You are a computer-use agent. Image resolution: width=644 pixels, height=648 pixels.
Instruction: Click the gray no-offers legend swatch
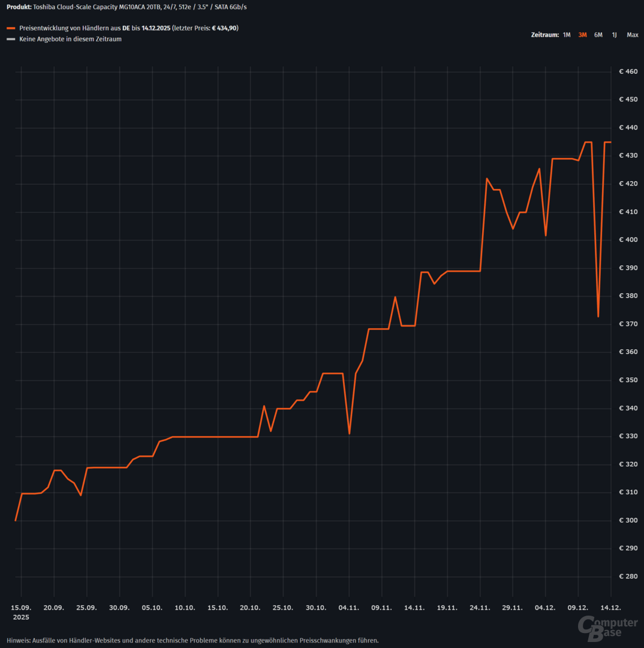(11, 39)
